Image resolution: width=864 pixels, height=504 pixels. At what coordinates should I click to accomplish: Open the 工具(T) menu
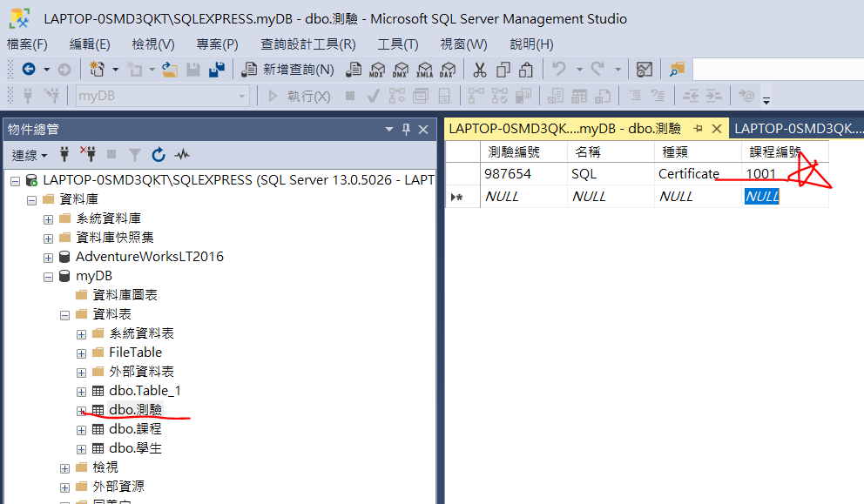(x=398, y=44)
